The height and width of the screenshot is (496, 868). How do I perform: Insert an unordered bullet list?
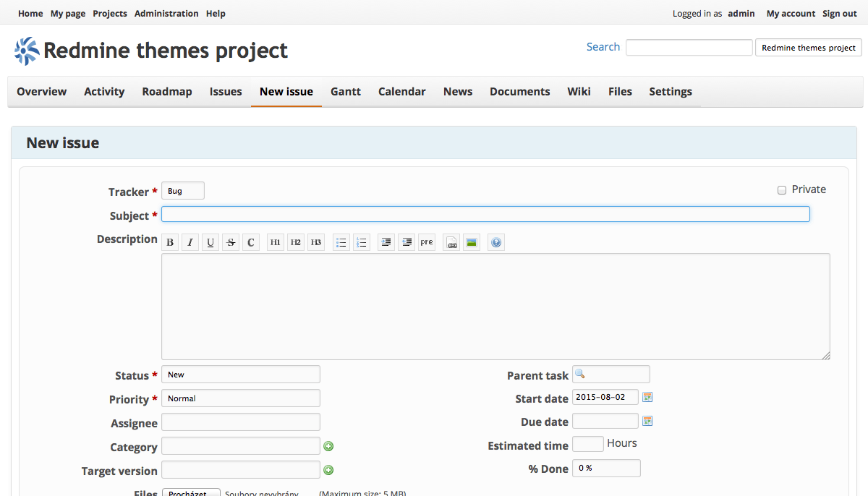pos(341,242)
